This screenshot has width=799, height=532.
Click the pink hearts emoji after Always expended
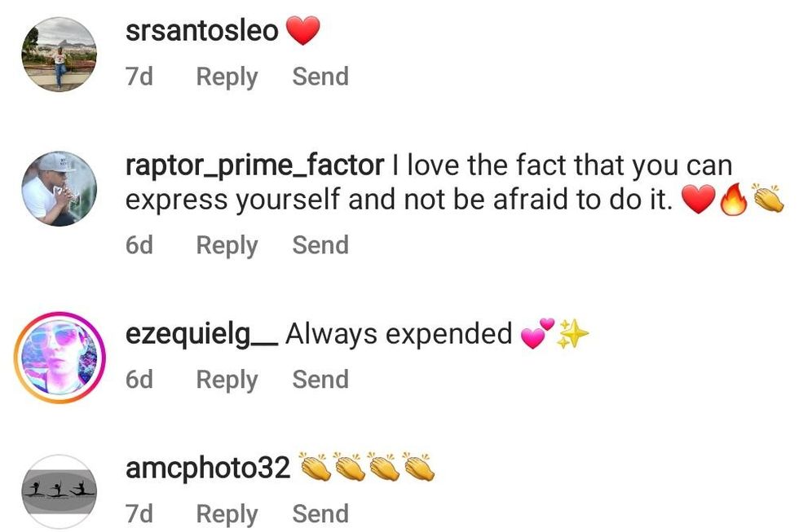(536, 335)
